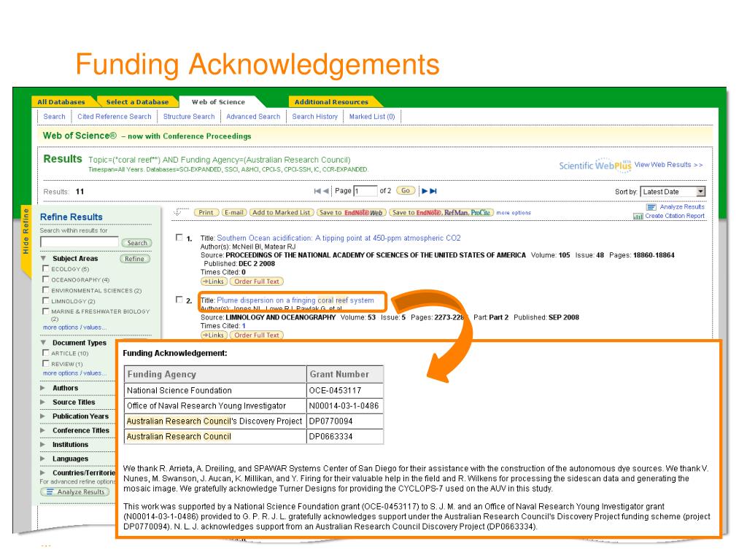This screenshot has width=747, height=560.
Task: Check the ARTICLE document type box
Action: click(x=46, y=353)
